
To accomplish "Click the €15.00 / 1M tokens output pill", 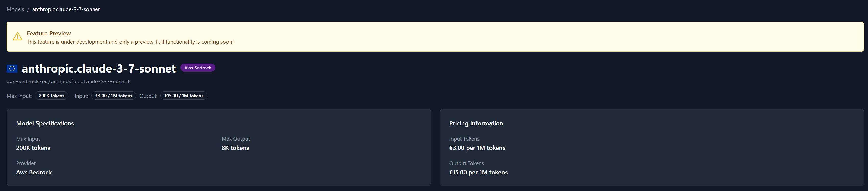I will (184, 96).
